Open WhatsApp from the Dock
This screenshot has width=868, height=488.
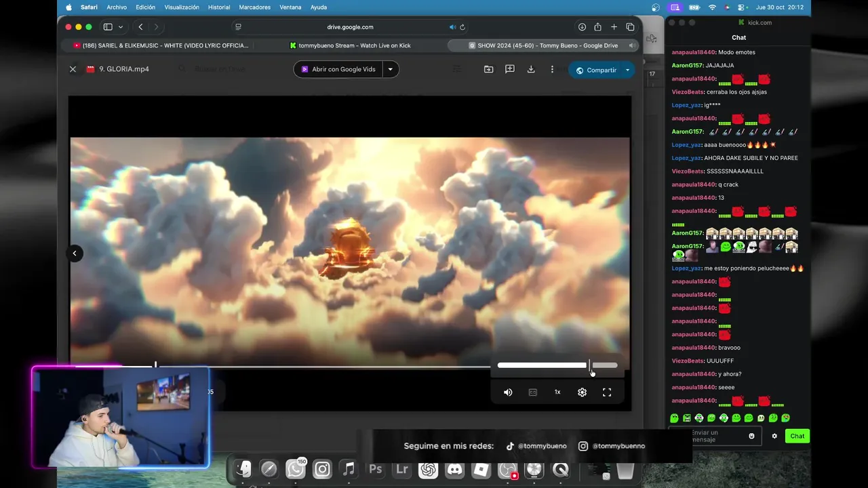click(296, 469)
